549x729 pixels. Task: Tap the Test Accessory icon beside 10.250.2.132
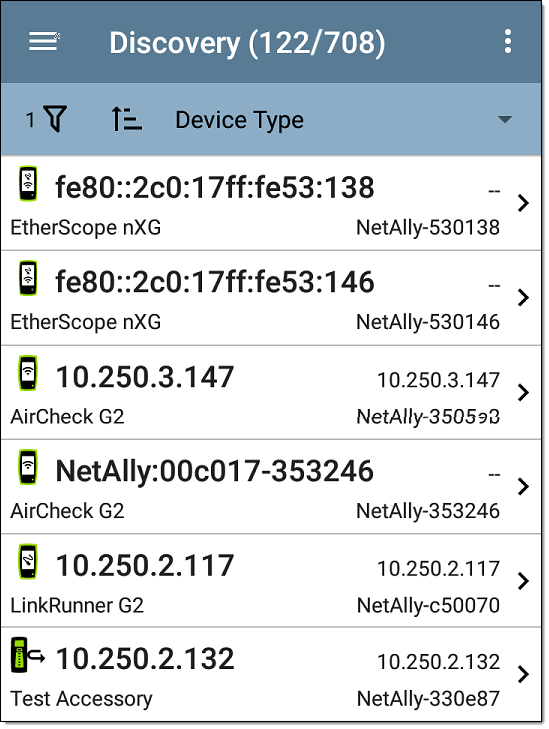pos(28,655)
